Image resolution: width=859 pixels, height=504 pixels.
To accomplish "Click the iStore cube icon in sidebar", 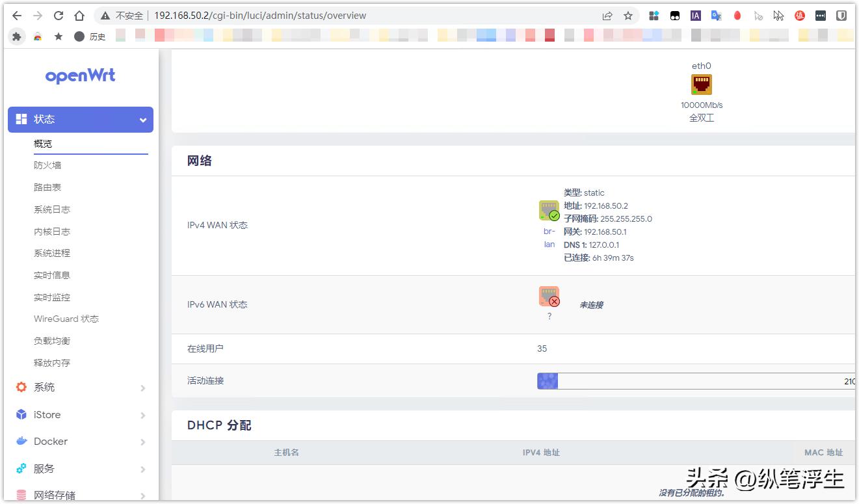I will 20,414.
